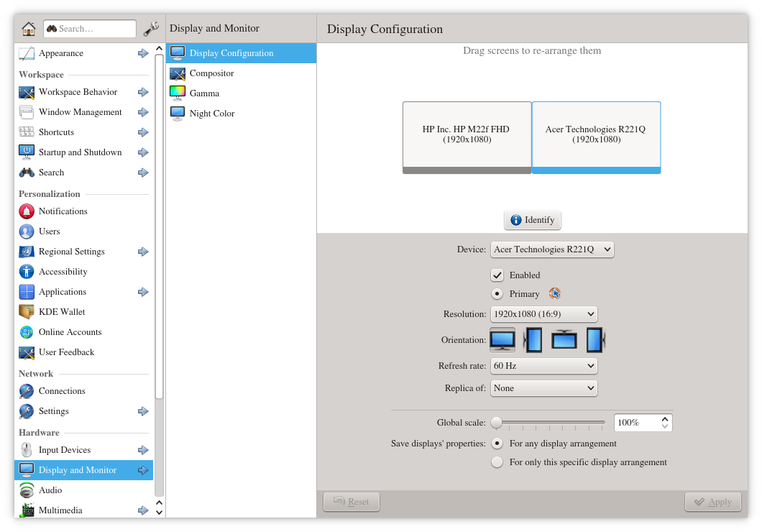Image resolution: width=762 pixels, height=532 pixels.
Task: Select Display and Monitor category
Action: point(83,469)
